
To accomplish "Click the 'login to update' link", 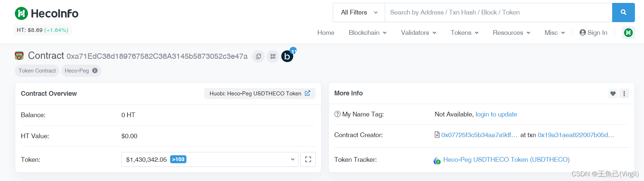I will tap(496, 114).
